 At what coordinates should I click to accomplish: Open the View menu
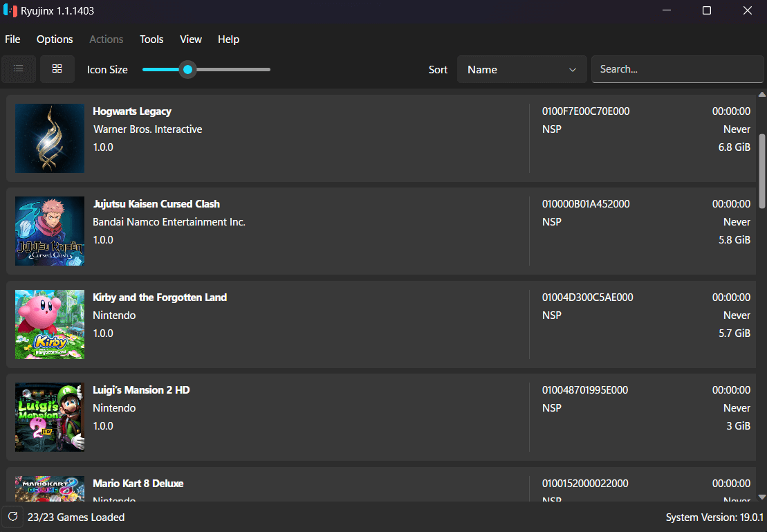pos(191,39)
